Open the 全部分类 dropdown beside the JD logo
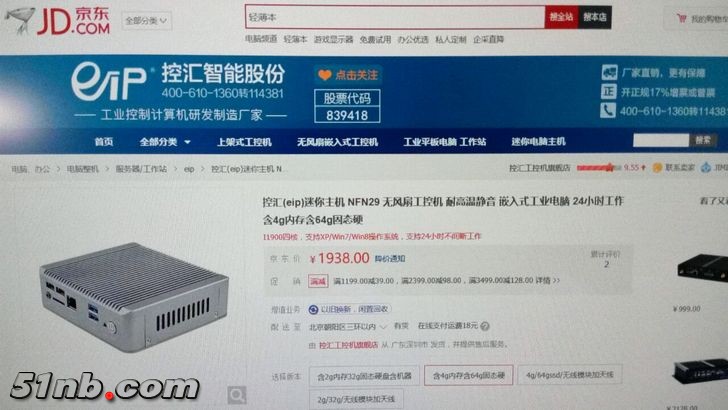This screenshot has height=410, width=728. click(x=146, y=21)
